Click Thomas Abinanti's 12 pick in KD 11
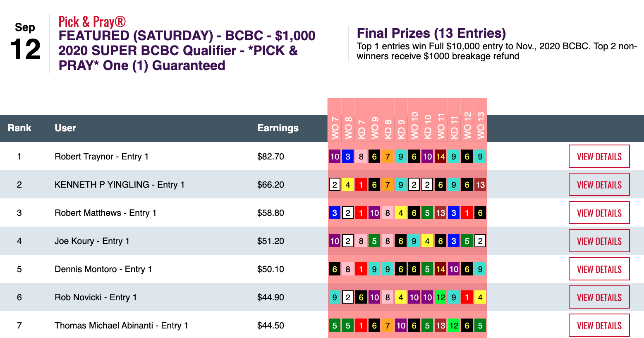This screenshot has height=338, width=644. (x=454, y=326)
